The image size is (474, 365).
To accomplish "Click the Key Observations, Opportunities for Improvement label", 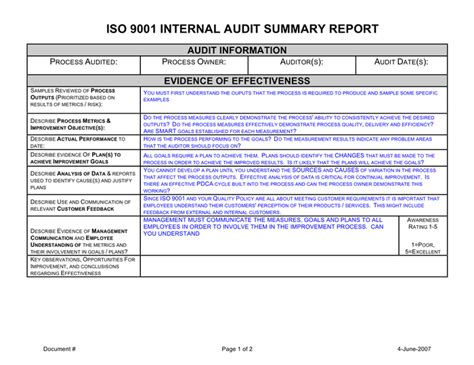I will [83, 266].
